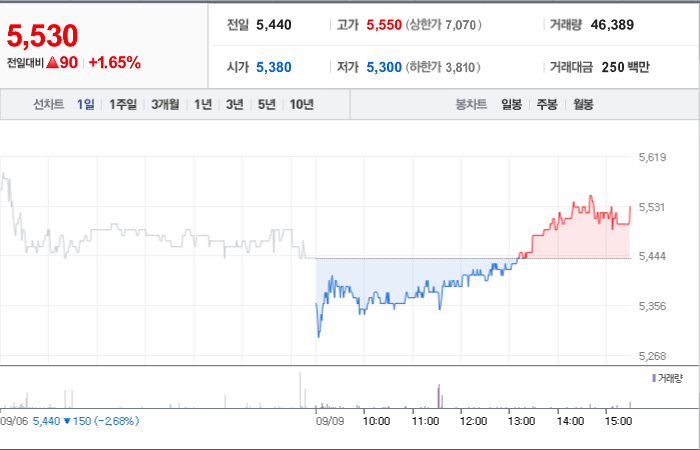
Task: Click the 거래량 legend marker
Action: [654, 379]
